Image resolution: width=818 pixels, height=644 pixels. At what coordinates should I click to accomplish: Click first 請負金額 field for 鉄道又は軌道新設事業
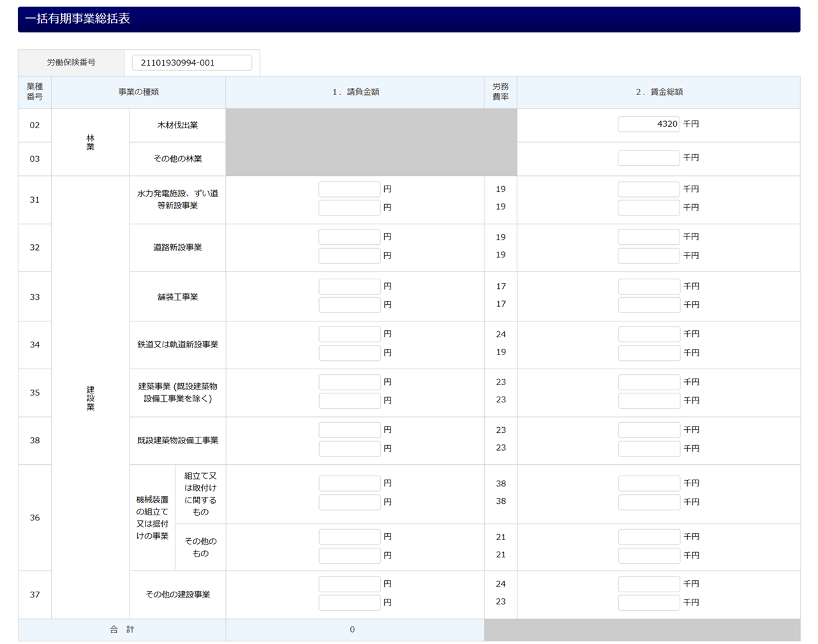click(349, 334)
